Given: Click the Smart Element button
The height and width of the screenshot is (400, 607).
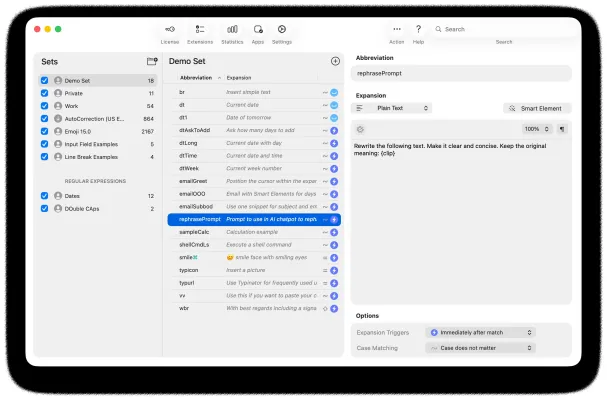Looking at the screenshot, I should 537,108.
